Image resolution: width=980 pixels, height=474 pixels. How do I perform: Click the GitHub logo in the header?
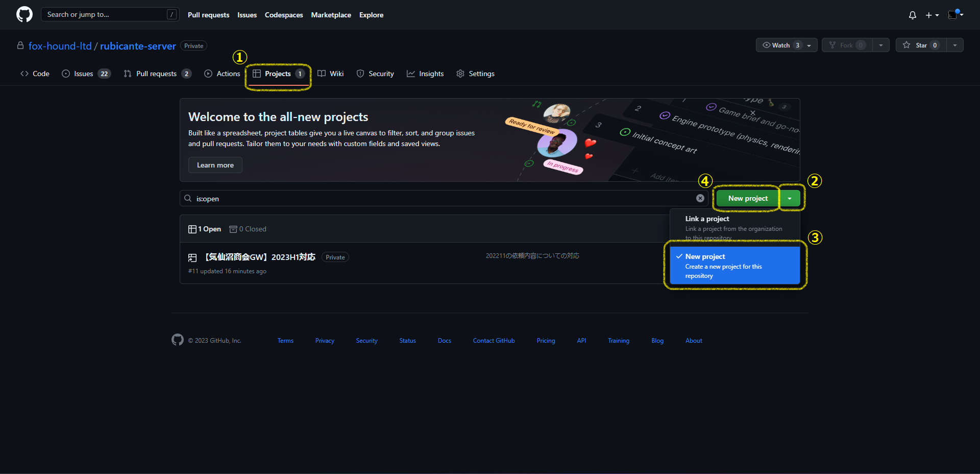coord(23,14)
